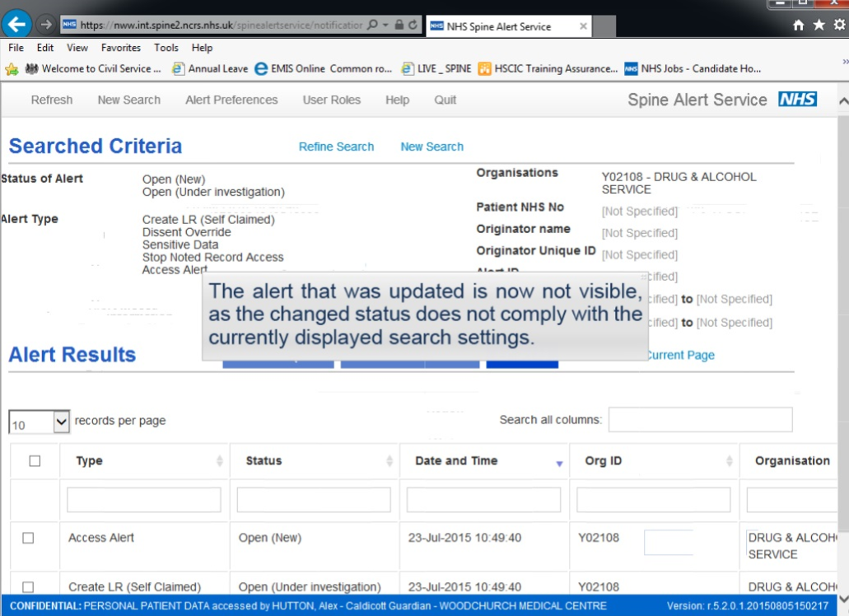The height and width of the screenshot is (616, 849).
Task: Sort by the Status column
Action: pyautogui.click(x=314, y=460)
